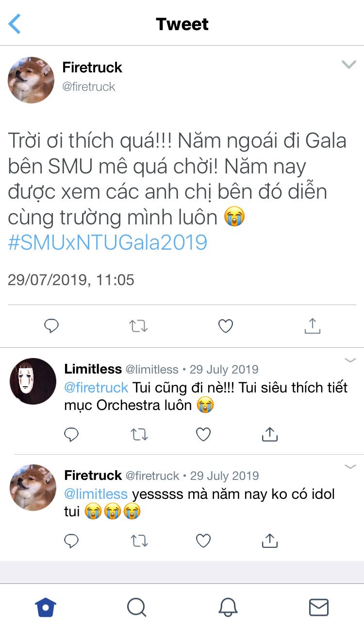
Task: Open dropdown arrow on main tweet
Action: coord(349,65)
